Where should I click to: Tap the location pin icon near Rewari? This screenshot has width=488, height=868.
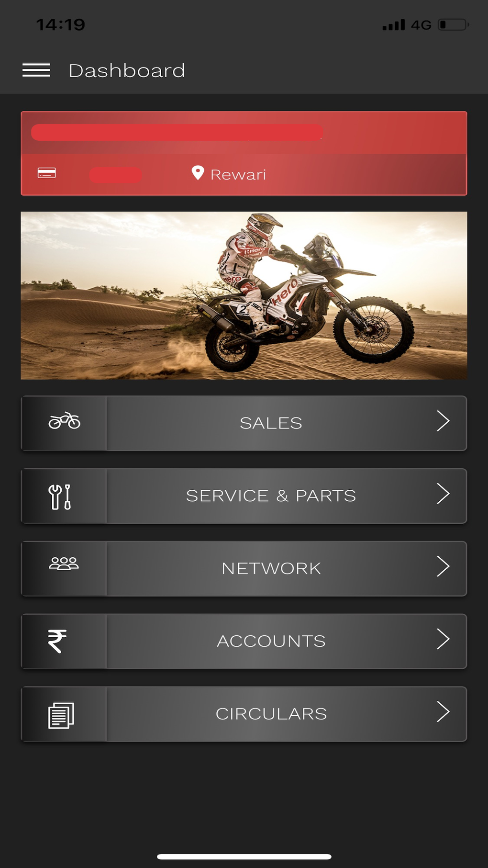(198, 173)
